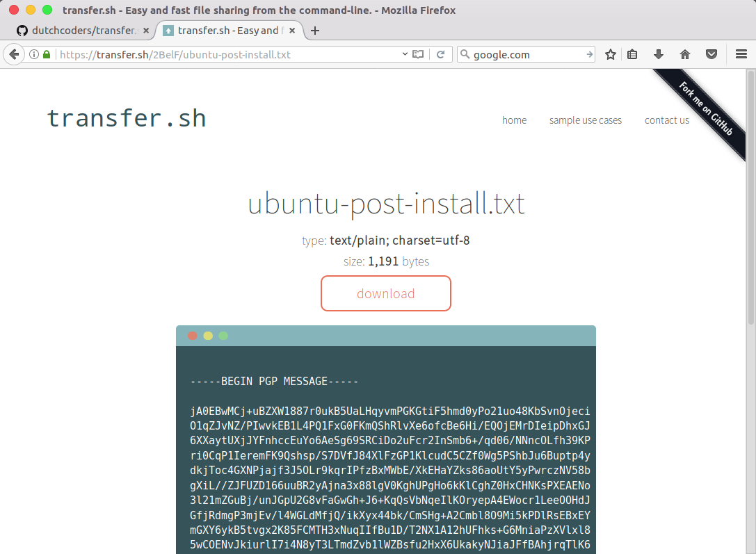Click the line starting 3l21mZGuBj/unJGpU
This screenshot has height=554, width=756.
(390, 500)
